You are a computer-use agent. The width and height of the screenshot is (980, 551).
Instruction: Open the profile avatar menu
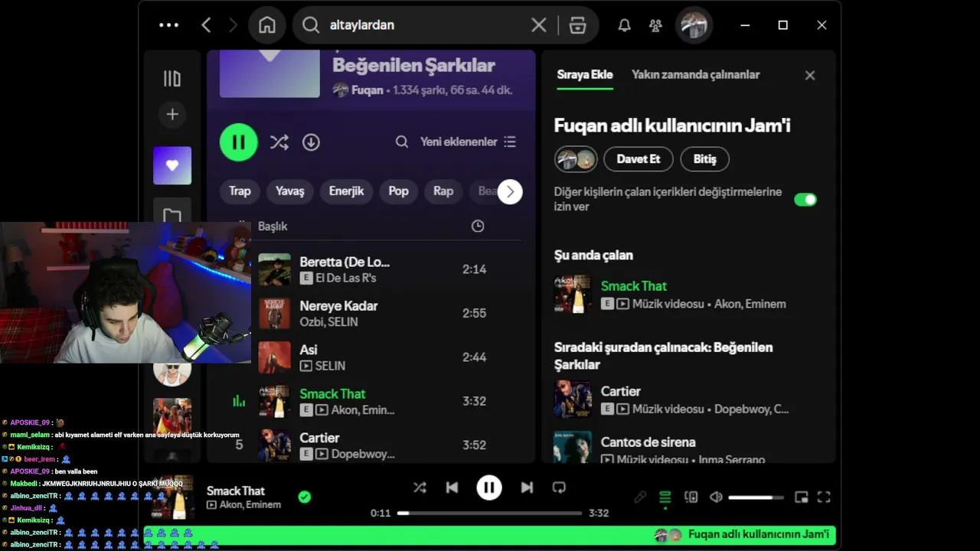[x=694, y=25]
